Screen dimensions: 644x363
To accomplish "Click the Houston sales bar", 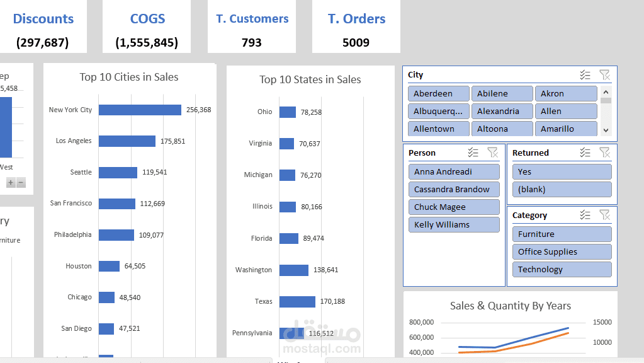I will [110, 266].
